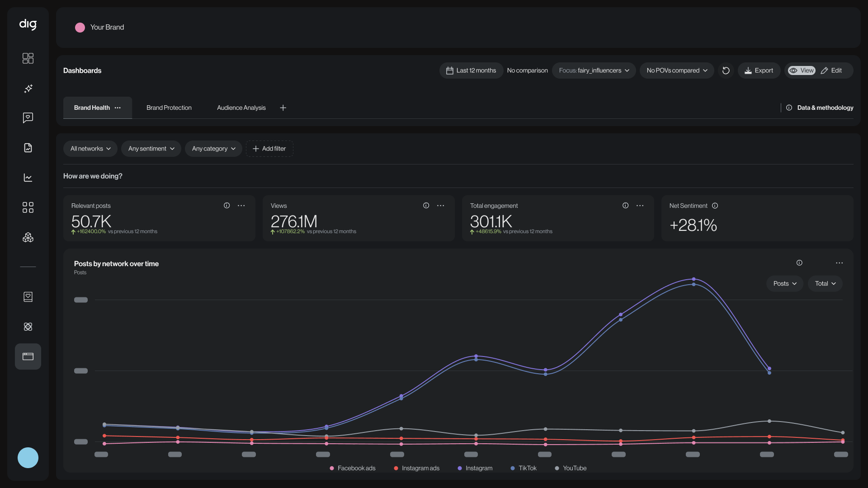Open the AI sparkles sidebar icon
868x488 pixels.
(28, 88)
